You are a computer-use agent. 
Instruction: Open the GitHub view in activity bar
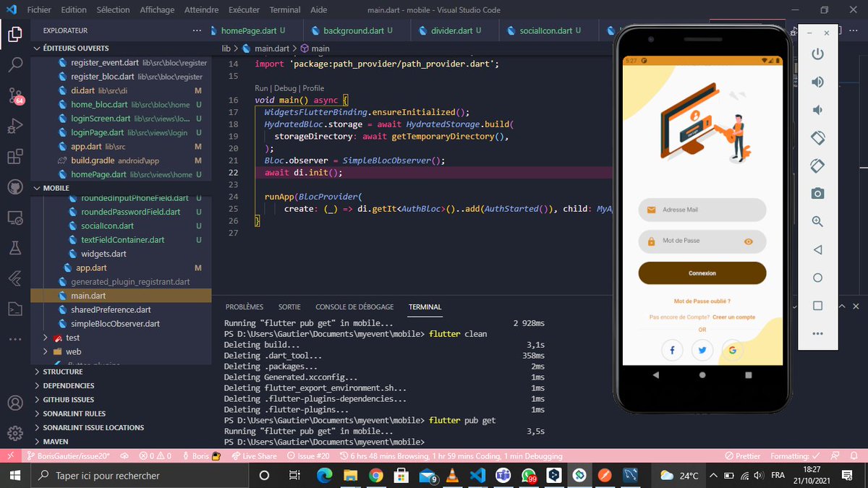coord(15,187)
